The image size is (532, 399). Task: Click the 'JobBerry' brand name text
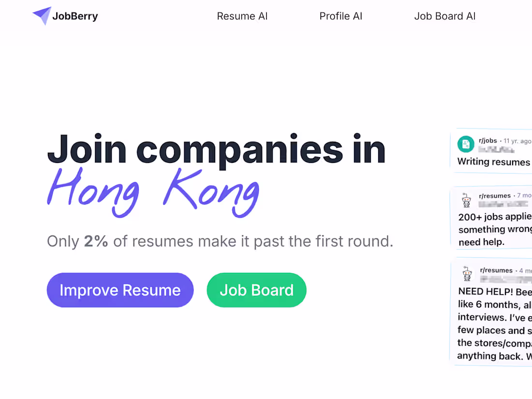(x=75, y=15)
